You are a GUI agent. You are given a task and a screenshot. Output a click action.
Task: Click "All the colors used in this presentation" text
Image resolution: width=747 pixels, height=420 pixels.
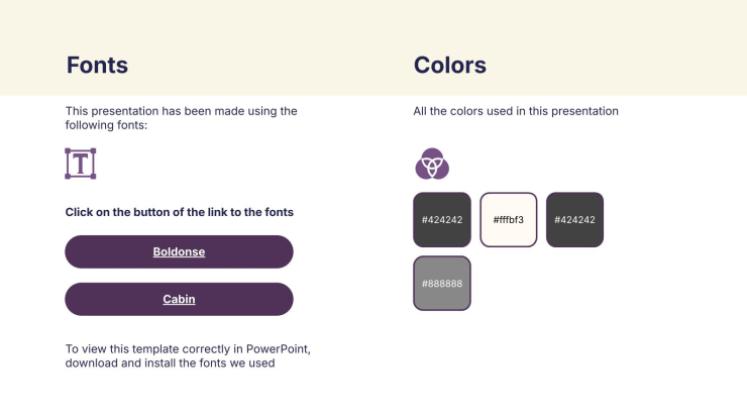(516, 111)
